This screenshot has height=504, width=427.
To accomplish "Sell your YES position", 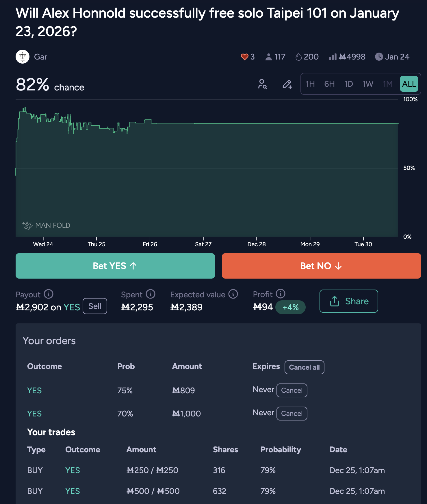I will tap(95, 306).
